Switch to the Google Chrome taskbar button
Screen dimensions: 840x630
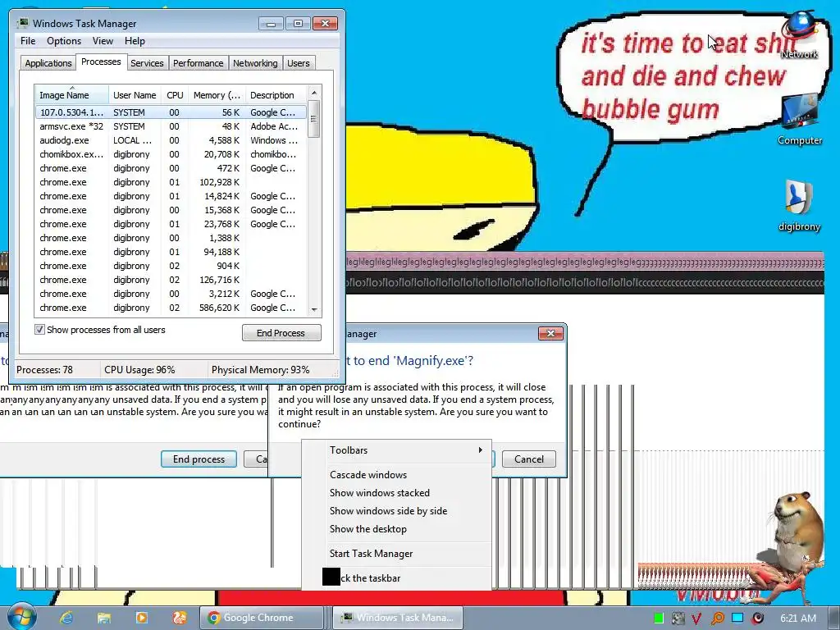[262, 618]
